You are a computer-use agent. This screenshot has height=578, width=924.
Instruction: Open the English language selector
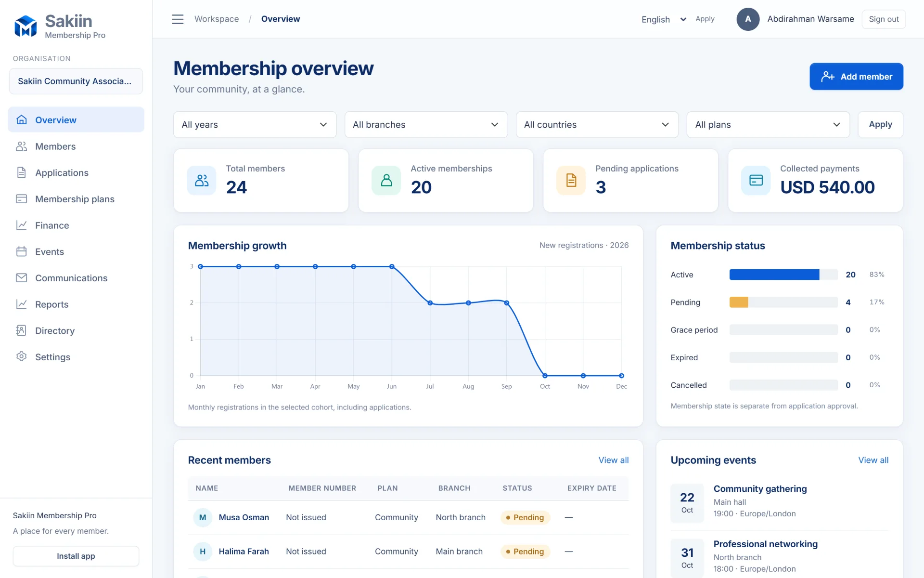pyautogui.click(x=663, y=19)
